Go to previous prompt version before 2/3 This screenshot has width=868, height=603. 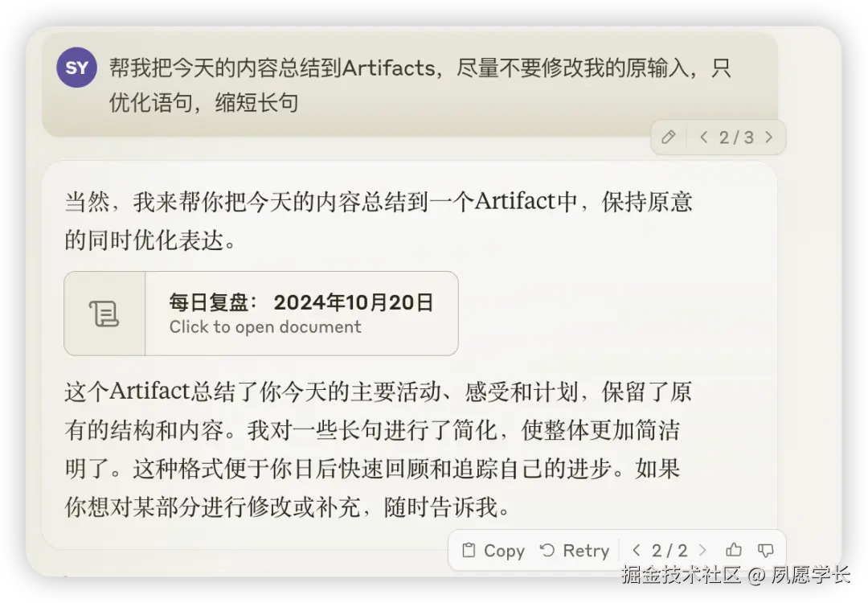click(703, 137)
